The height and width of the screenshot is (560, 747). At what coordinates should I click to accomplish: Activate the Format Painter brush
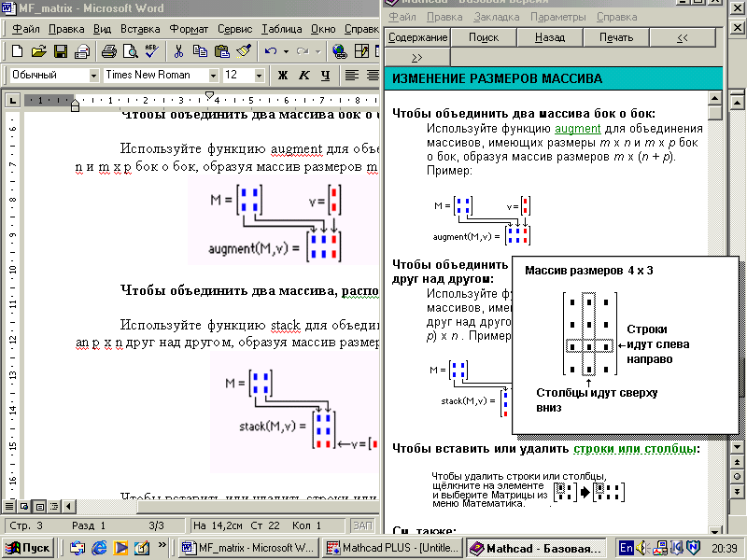click(x=244, y=51)
